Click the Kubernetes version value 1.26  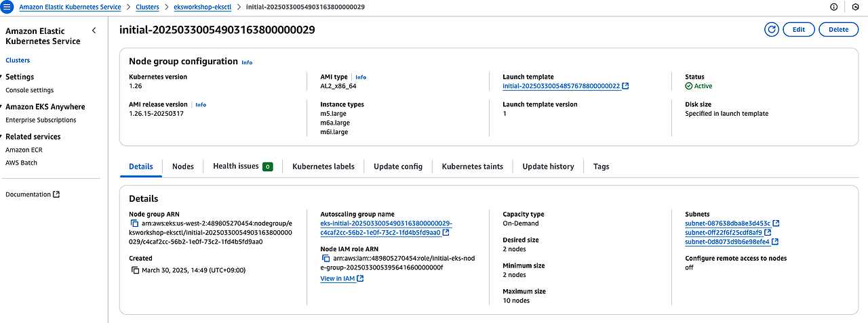click(x=136, y=86)
